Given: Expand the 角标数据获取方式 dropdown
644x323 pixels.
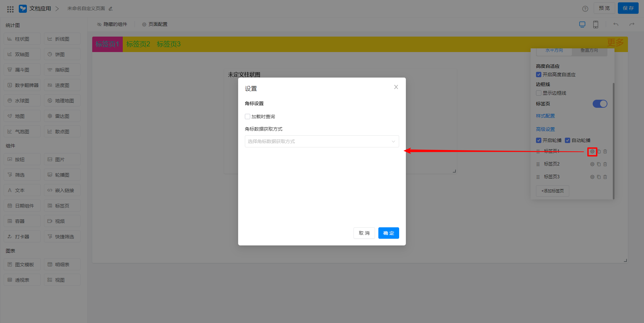Looking at the screenshot, I should coord(322,141).
